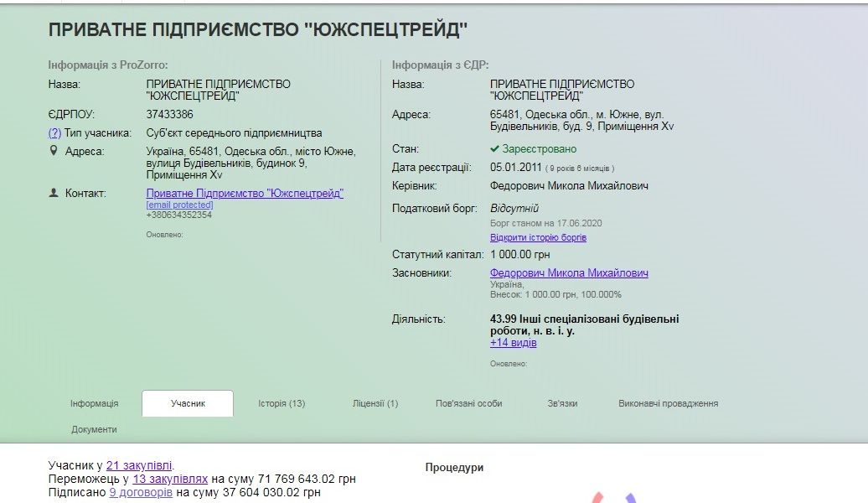
Task: Open the Виконавчі провадження tab
Action: pyautogui.click(x=668, y=403)
